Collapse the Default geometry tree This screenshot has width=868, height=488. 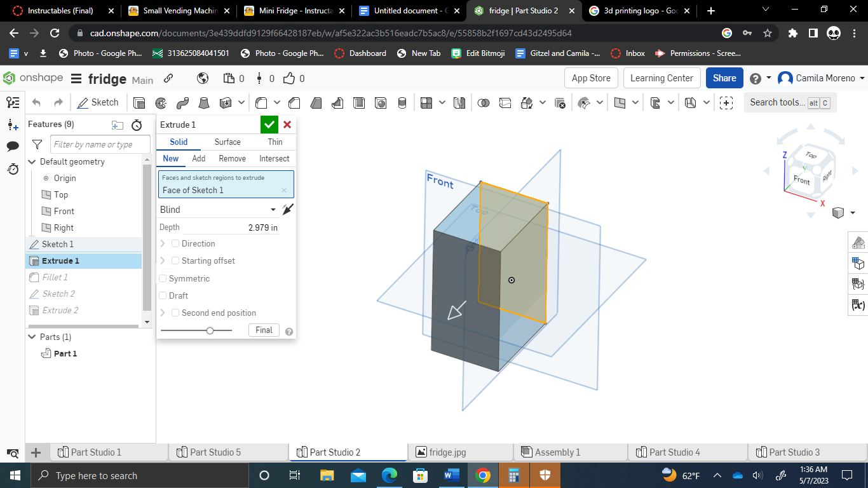[x=32, y=161]
